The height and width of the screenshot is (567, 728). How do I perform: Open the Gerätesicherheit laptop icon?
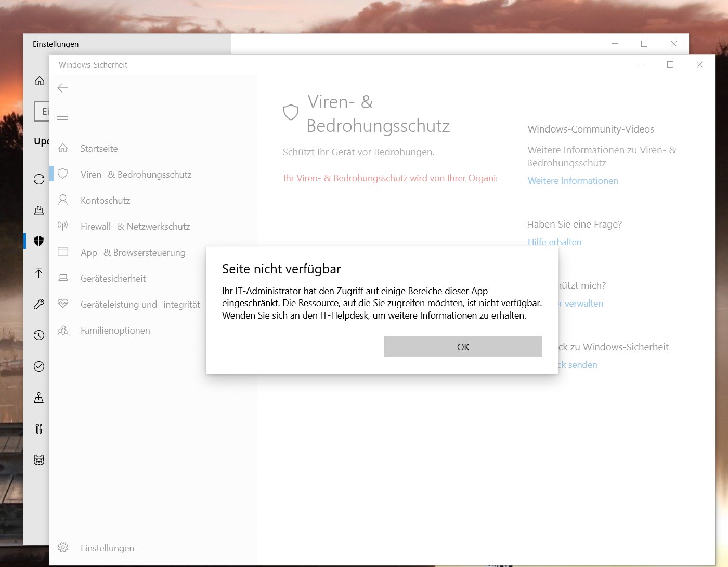coord(63,278)
